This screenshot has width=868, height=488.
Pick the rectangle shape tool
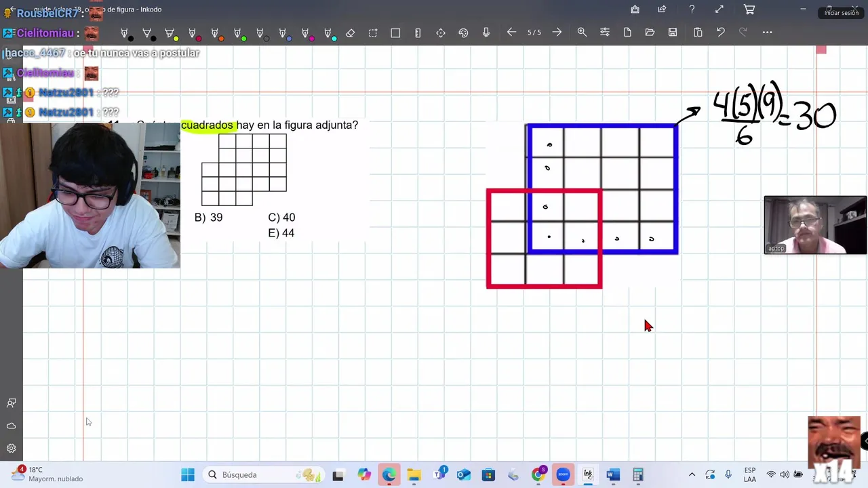(395, 33)
